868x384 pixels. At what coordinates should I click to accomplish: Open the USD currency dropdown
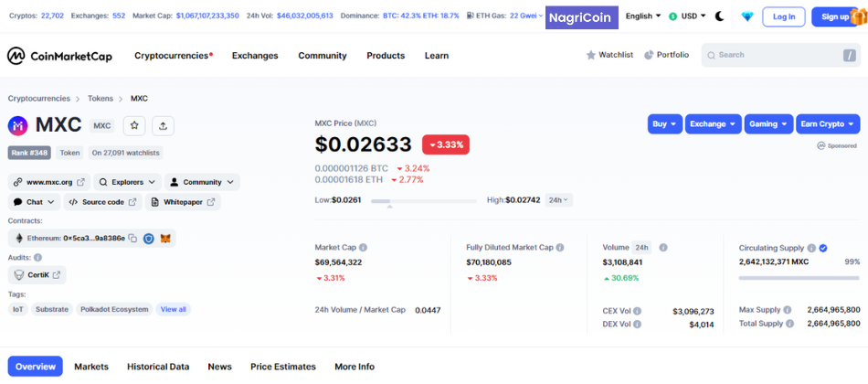tap(687, 16)
